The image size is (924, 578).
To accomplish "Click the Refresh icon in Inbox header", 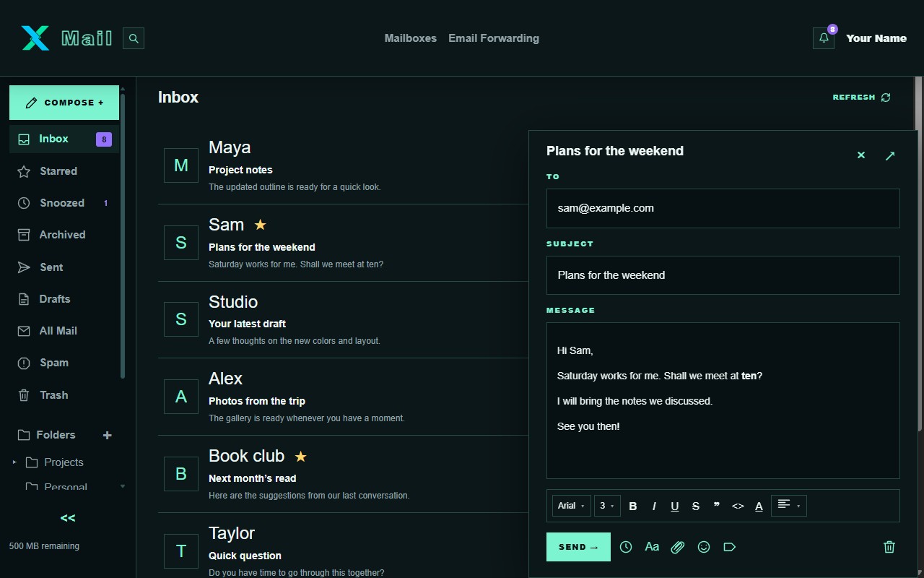I will (886, 98).
